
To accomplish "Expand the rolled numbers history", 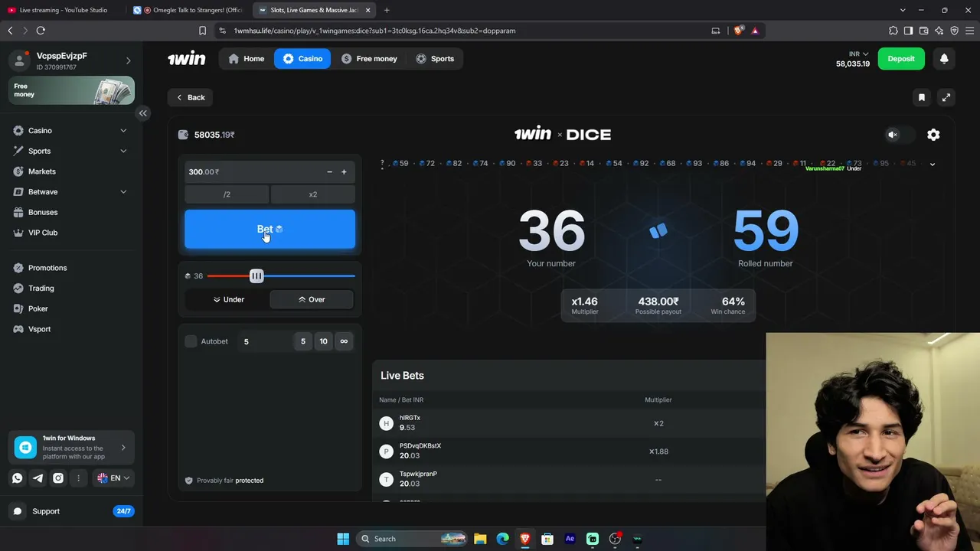I will click(932, 165).
